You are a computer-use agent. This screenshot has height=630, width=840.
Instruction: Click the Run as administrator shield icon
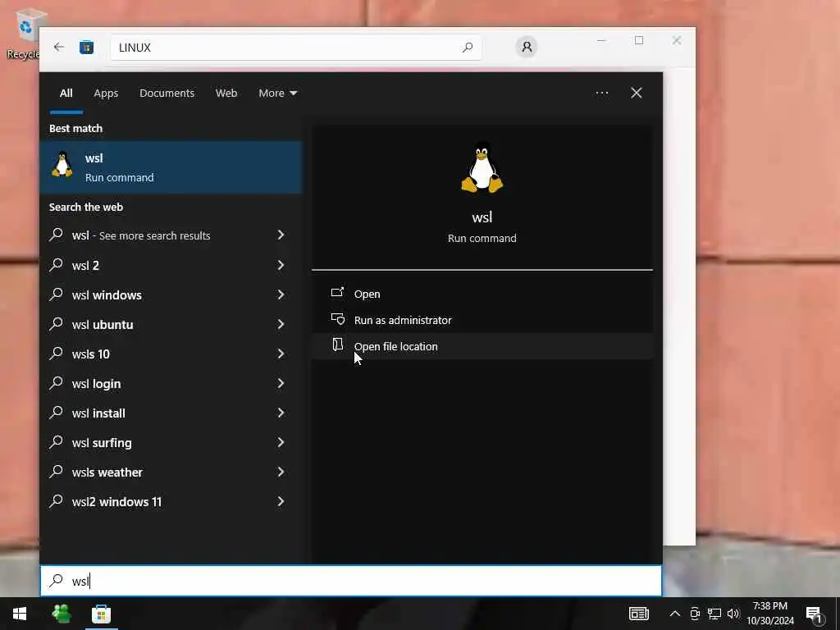(337, 319)
